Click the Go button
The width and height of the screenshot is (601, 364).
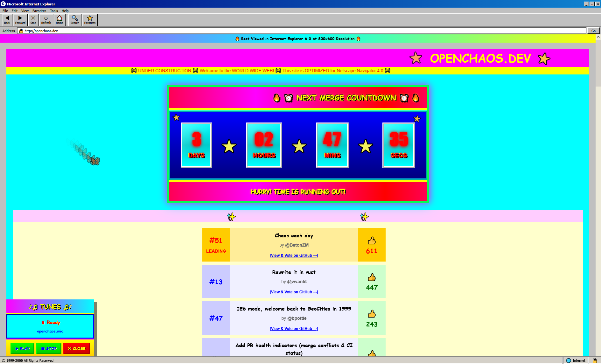click(593, 31)
